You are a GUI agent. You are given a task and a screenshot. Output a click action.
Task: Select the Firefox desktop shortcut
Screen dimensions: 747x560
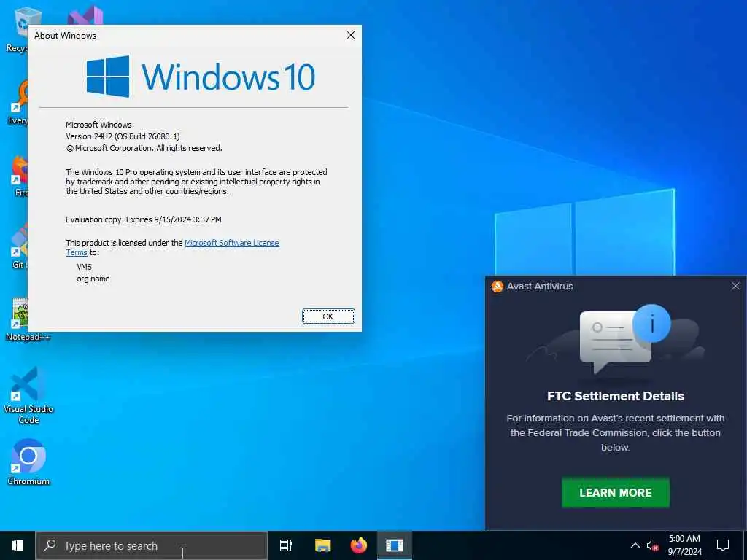point(20,176)
